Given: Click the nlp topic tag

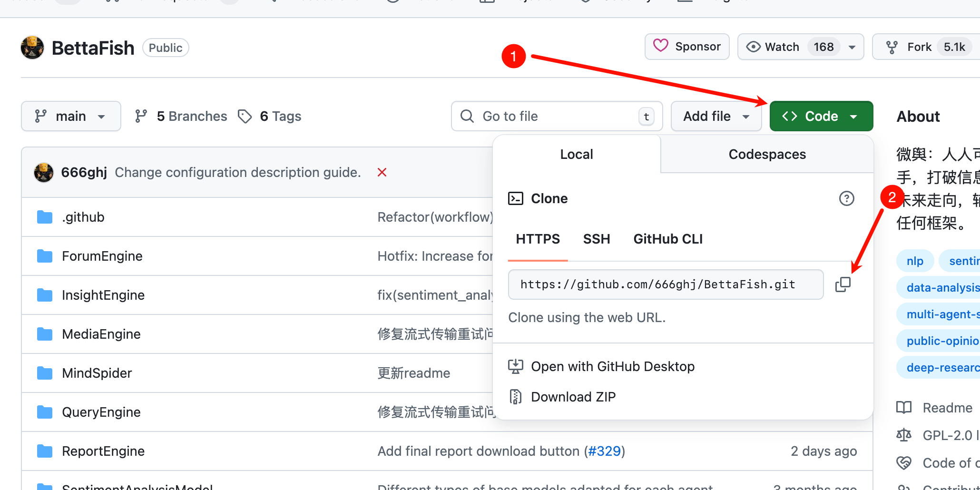Looking at the screenshot, I should [x=915, y=261].
